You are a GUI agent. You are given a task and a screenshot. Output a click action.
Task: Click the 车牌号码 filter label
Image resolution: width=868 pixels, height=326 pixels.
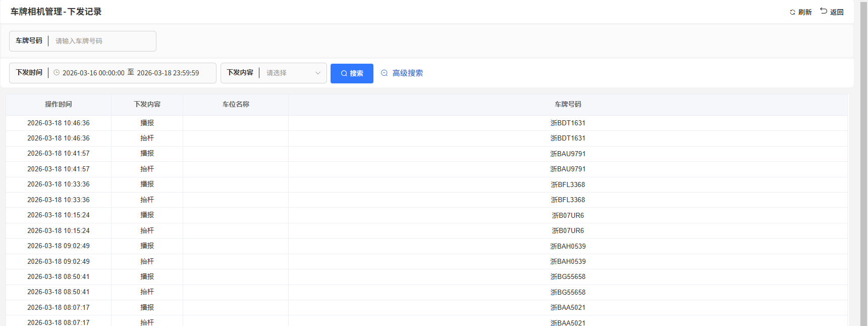29,40
